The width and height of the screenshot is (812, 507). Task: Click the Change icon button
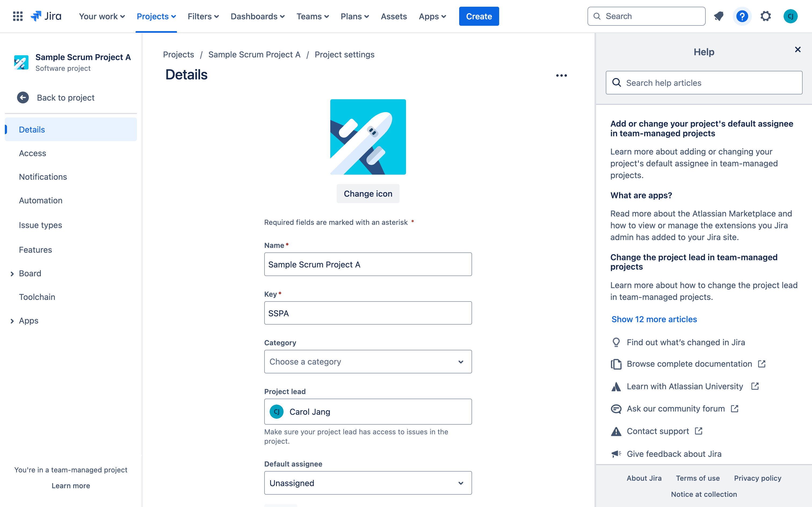(368, 193)
